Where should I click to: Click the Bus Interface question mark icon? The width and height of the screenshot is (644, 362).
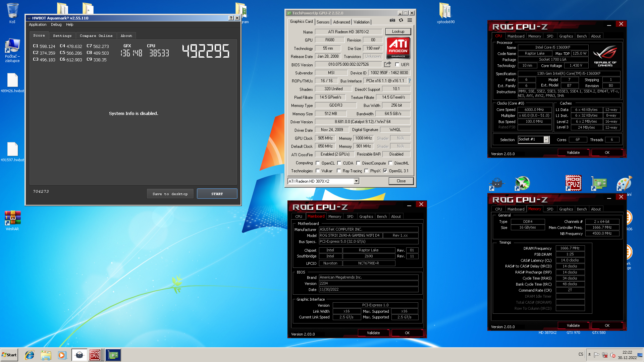click(410, 81)
